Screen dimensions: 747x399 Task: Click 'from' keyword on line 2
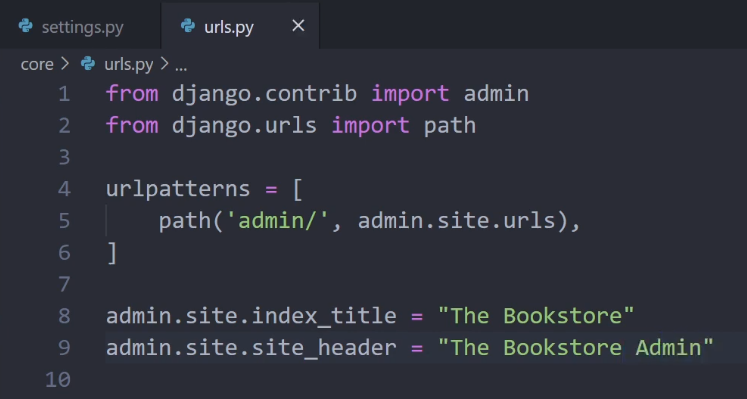click(x=132, y=125)
